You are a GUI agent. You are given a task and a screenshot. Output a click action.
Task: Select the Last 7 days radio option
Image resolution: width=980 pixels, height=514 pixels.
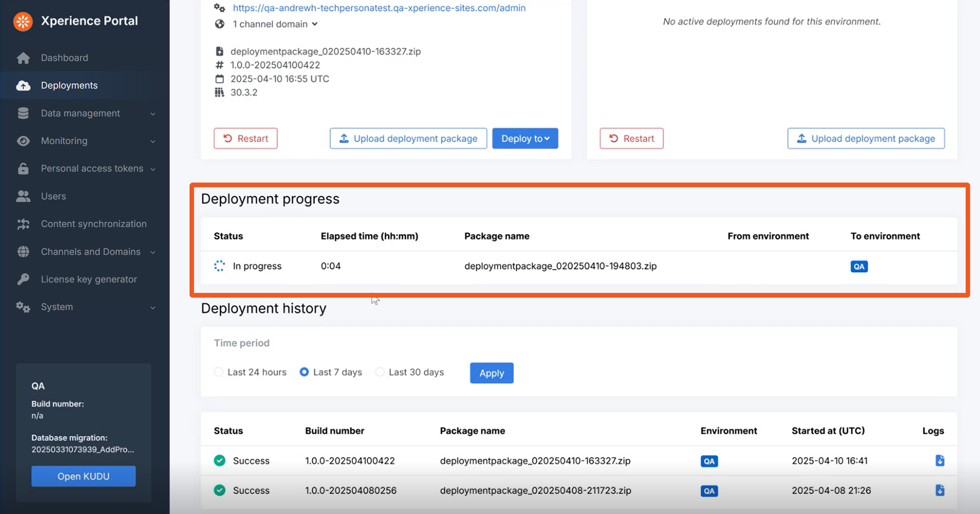coord(304,372)
